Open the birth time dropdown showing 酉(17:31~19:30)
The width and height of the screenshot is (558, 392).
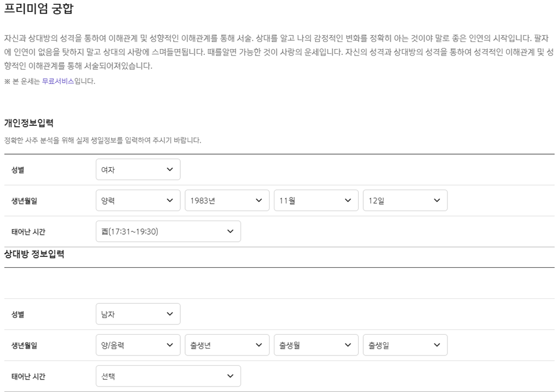168,231
